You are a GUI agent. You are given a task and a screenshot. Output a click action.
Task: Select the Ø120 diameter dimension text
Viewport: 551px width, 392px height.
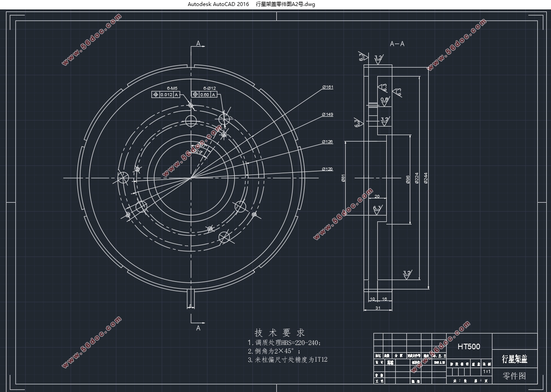pos(328,169)
